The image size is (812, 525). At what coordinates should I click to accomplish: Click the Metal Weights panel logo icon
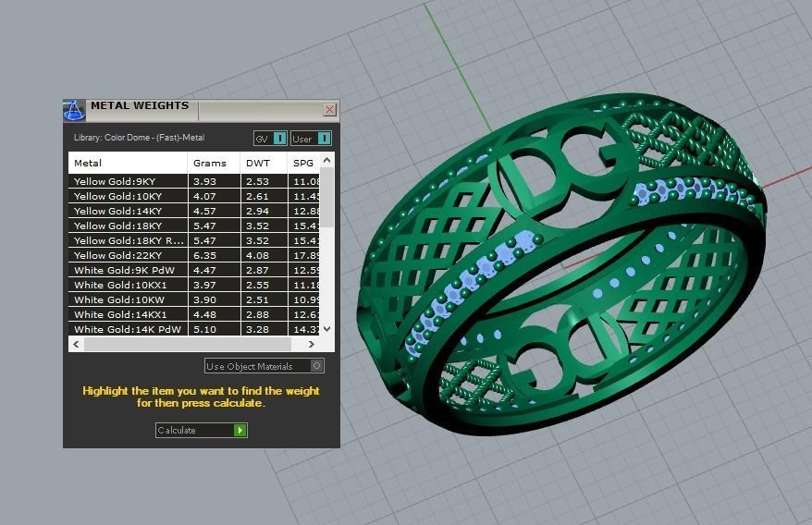(x=74, y=110)
